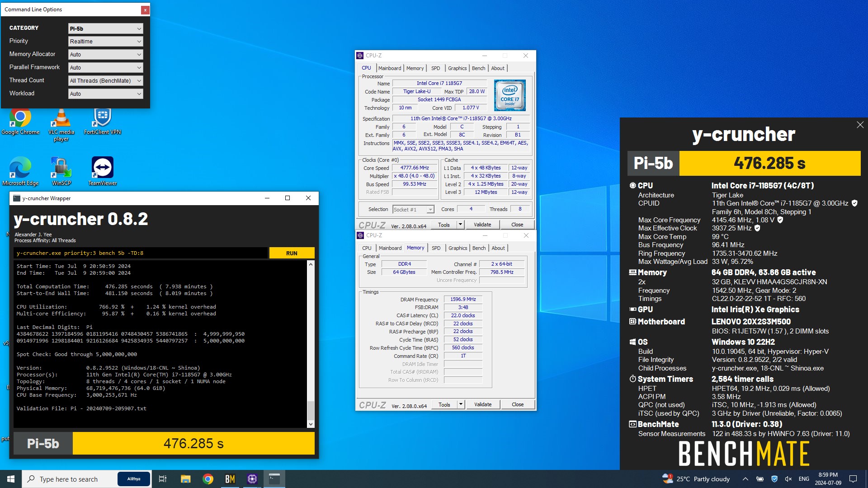
Task: Open SPD tab in lower CPU-Z
Action: click(436, 248)
